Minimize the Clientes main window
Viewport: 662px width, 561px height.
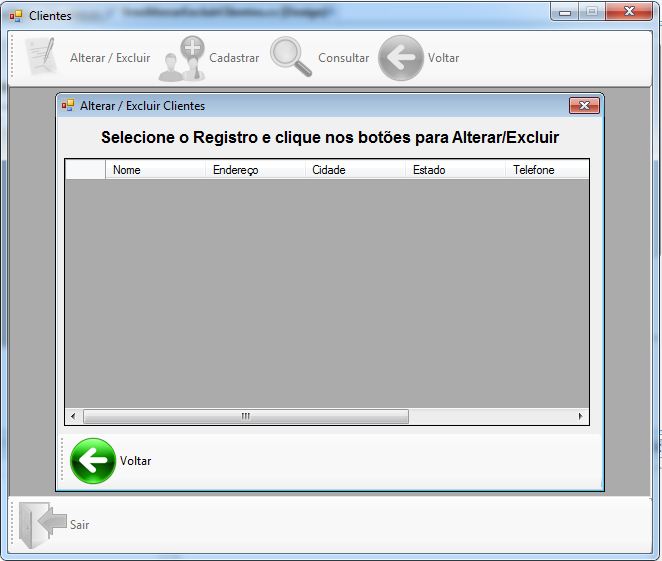click(x=567, y=12)
